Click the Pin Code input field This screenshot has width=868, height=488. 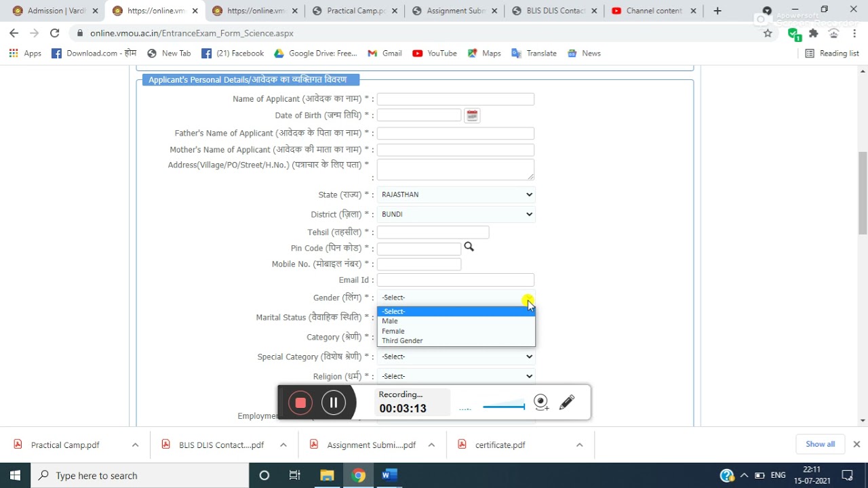(419, 249)
